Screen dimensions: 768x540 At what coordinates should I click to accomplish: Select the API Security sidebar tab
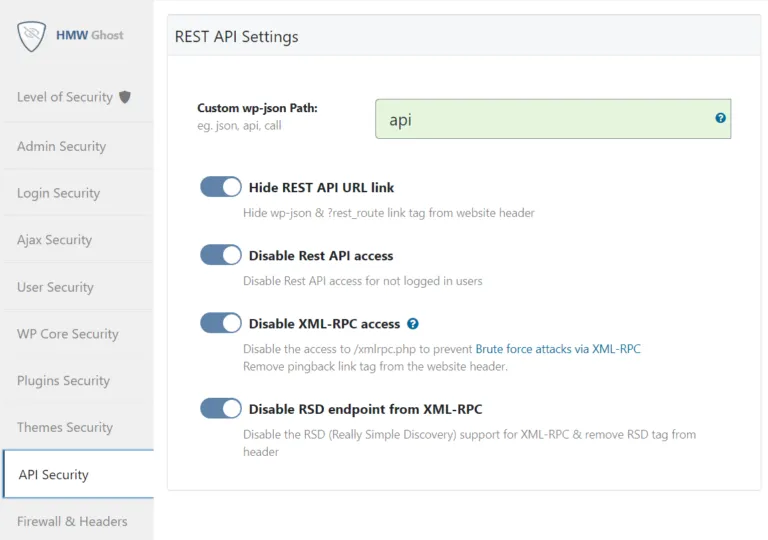click(x=54, y=475)
